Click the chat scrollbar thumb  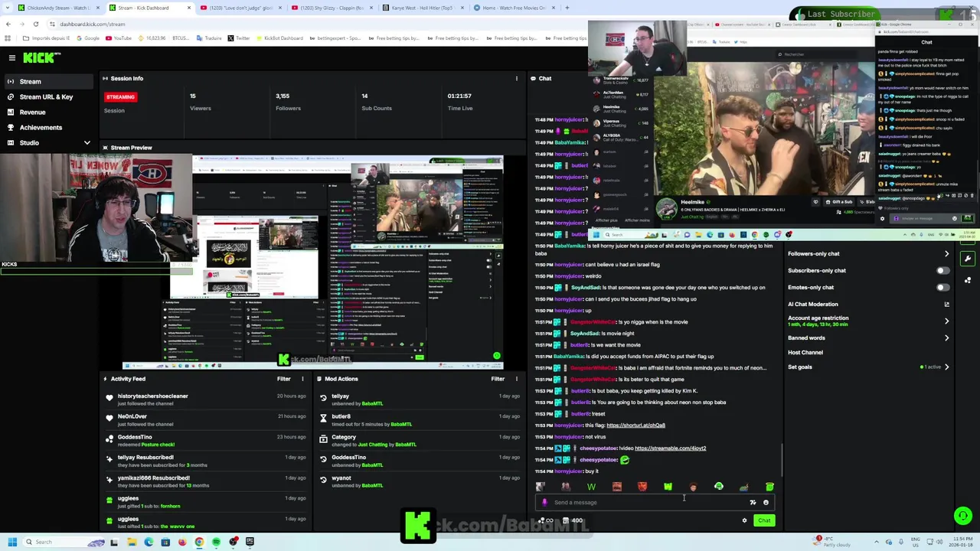pos(782,461)
